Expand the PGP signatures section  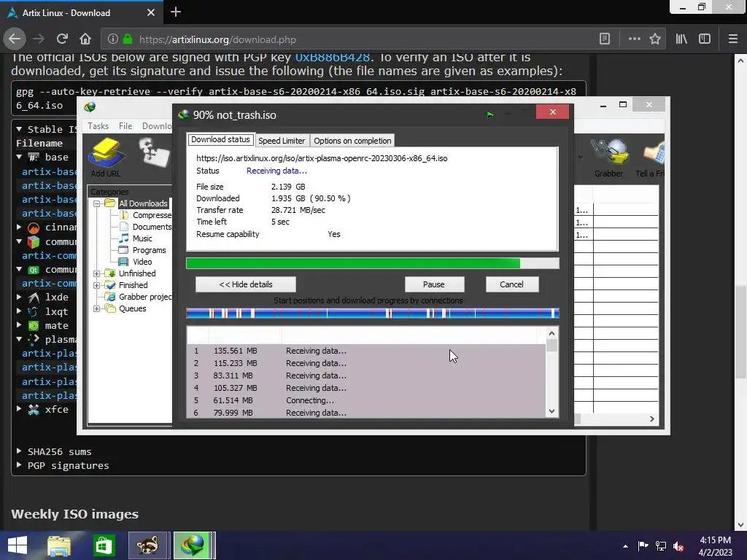click(x=19, y=464)
